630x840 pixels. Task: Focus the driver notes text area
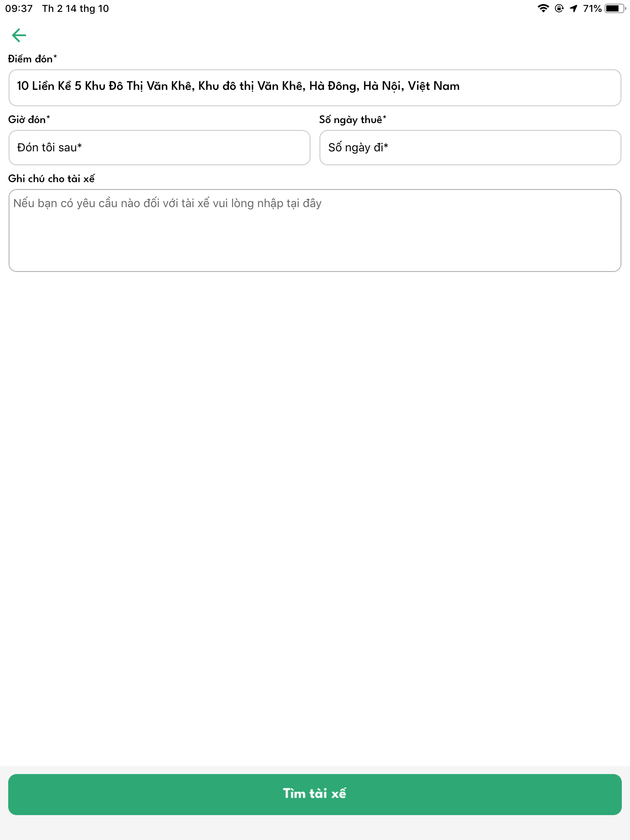315,231
